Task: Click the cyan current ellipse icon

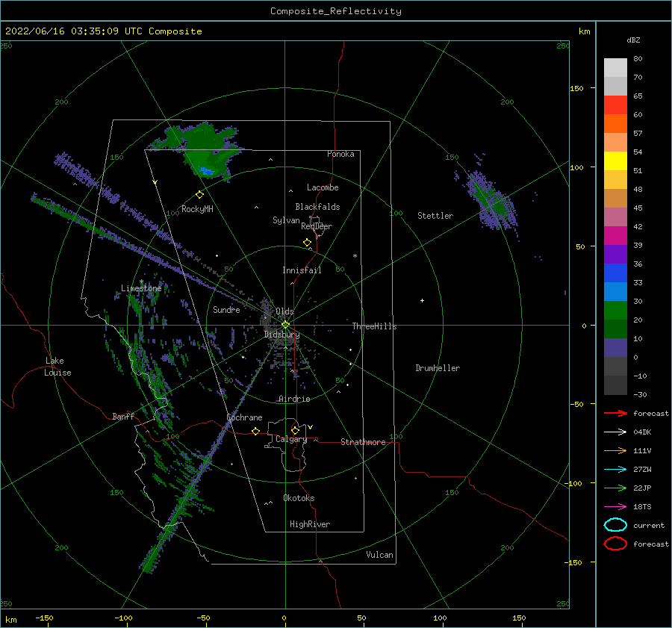Action: click(615, 525)
